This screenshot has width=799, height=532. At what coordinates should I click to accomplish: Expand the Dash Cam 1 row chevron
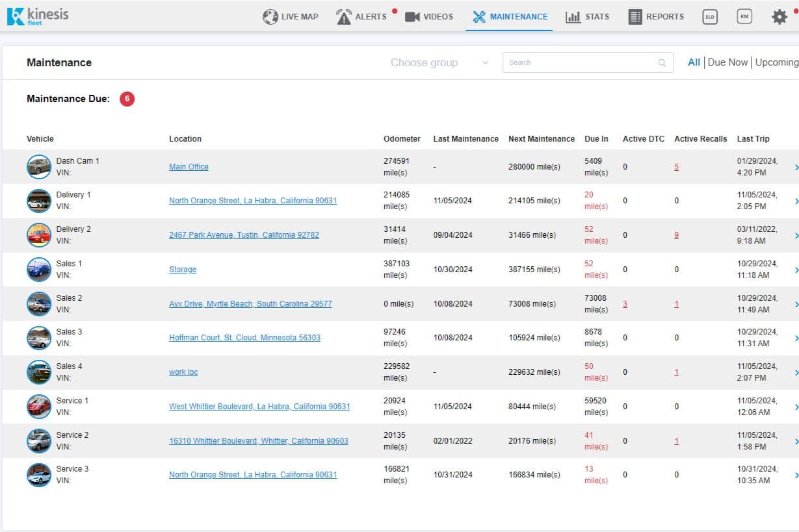point(796,167)
